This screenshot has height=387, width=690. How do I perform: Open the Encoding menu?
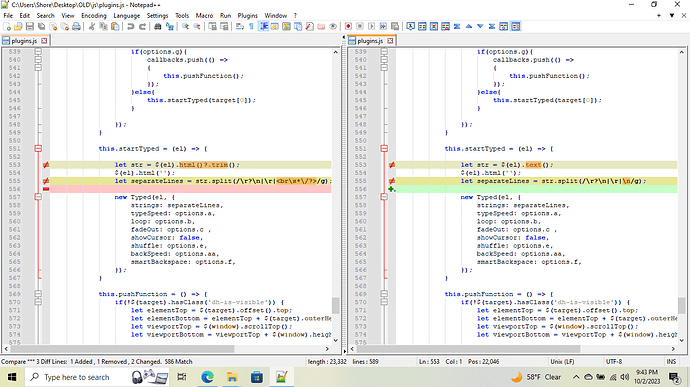pos(94,15)
